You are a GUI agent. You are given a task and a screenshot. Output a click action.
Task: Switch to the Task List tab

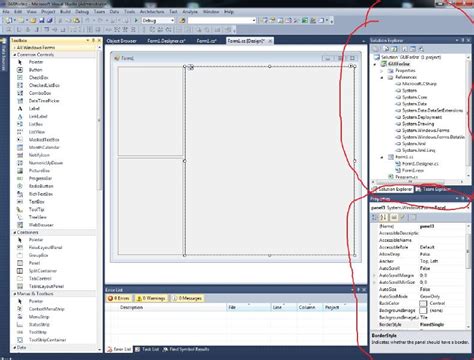pos(147,349)
